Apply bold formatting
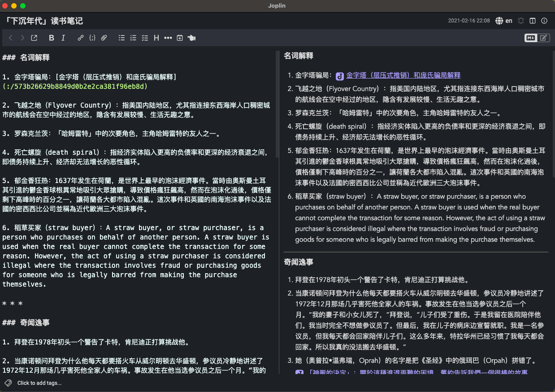The image size is (555, 392). click(52, 38)
